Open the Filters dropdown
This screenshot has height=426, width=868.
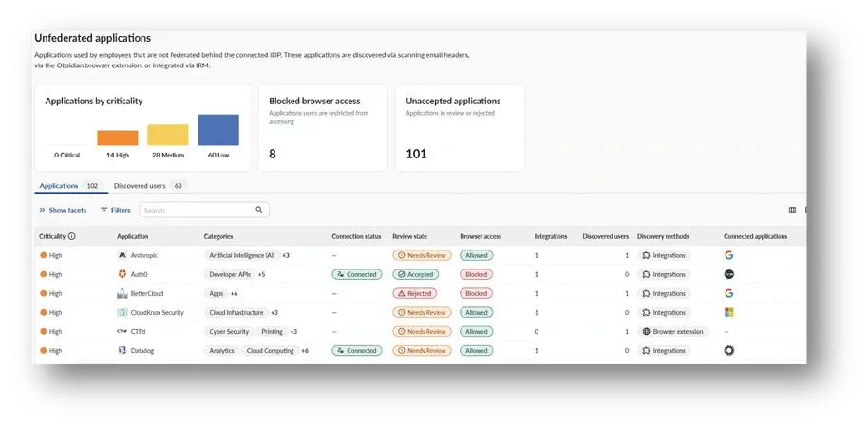[116, 210]
